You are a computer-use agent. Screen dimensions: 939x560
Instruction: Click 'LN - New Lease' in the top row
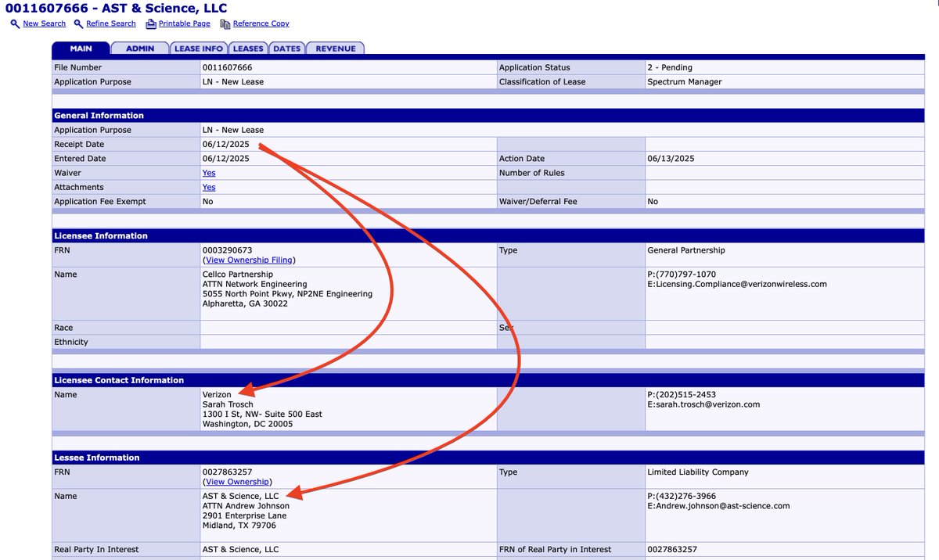(x=233, y=82)
